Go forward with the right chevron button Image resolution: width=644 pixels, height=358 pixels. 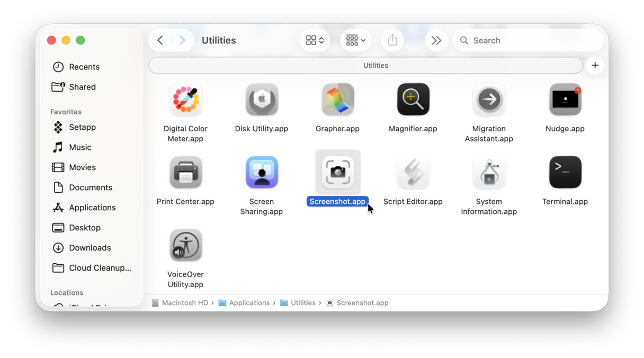point(182,40)
